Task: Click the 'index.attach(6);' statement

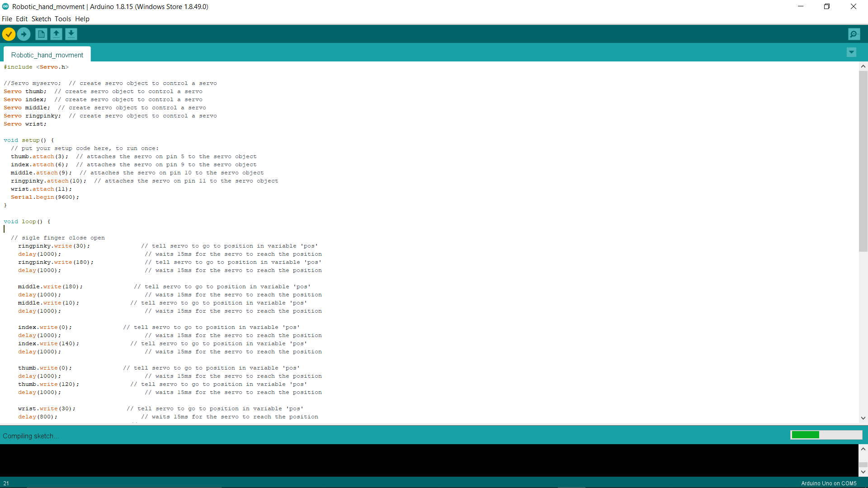Action: click(x=39, y=164)
